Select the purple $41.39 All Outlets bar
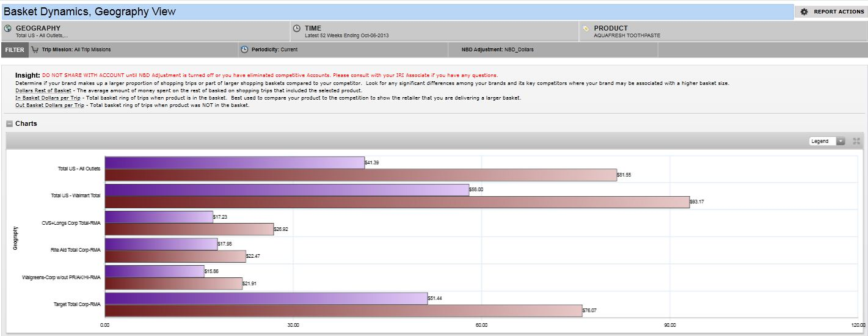The height and width of the screenshot is (336, 868). click(235, 163)
